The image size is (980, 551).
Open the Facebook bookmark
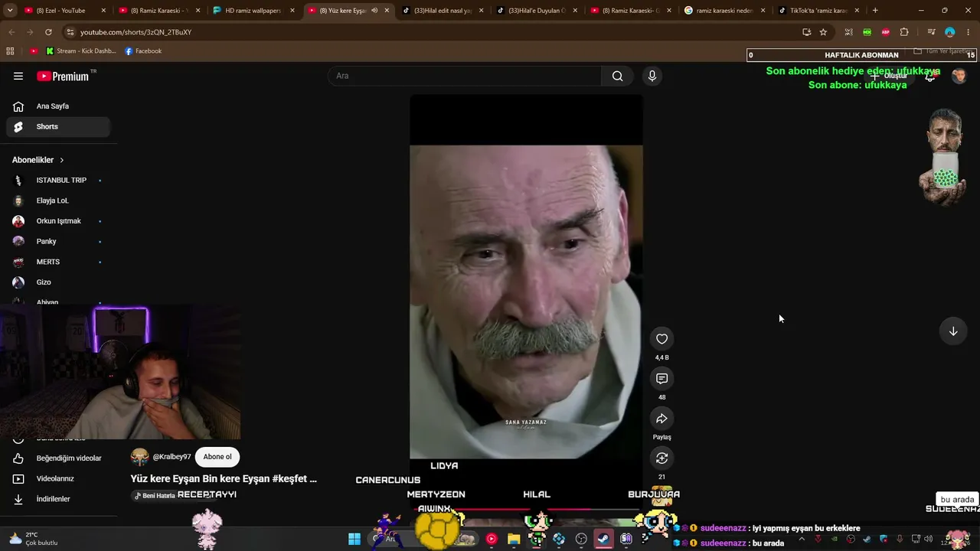(x=143, y=51)
